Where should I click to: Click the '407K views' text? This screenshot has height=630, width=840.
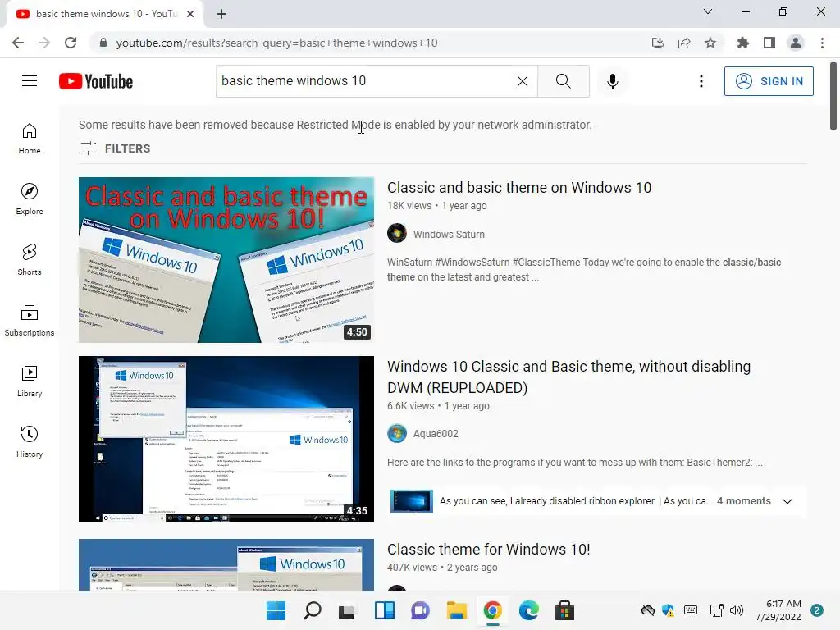click(412, 568)
